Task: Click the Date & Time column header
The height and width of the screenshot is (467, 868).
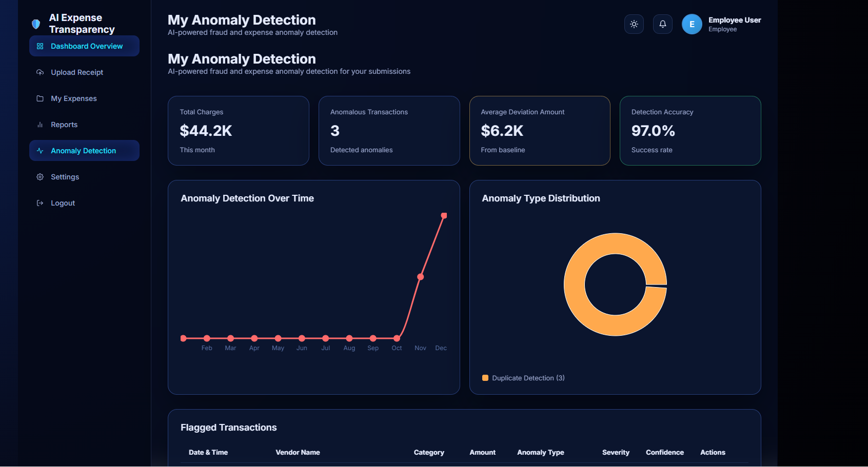Action: tap(208, 452)
